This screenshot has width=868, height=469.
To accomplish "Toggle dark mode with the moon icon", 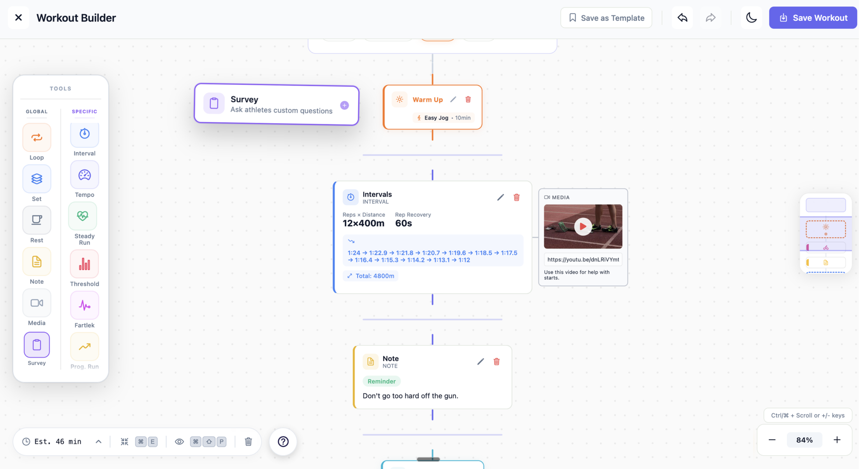I will [752, 17].
